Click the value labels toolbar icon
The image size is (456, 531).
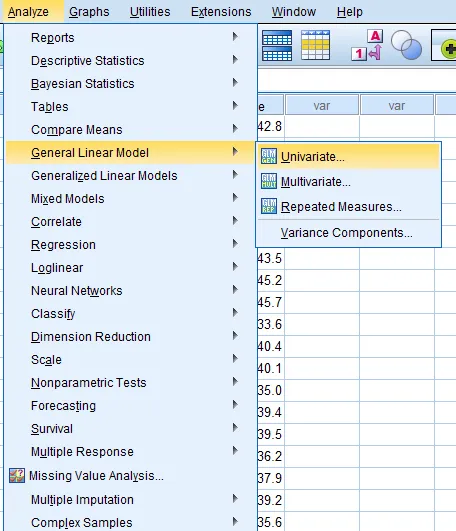pos(368,45)
